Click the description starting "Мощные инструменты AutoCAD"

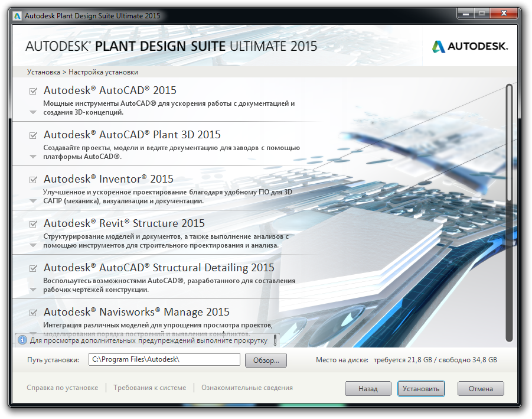point(169,108)
